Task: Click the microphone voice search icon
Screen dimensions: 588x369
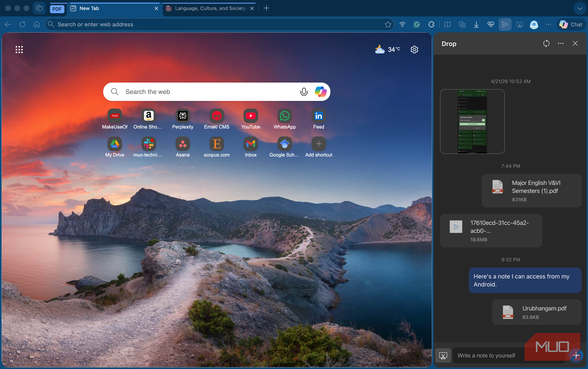Action: pyautogui.click(x=304, y=92)
